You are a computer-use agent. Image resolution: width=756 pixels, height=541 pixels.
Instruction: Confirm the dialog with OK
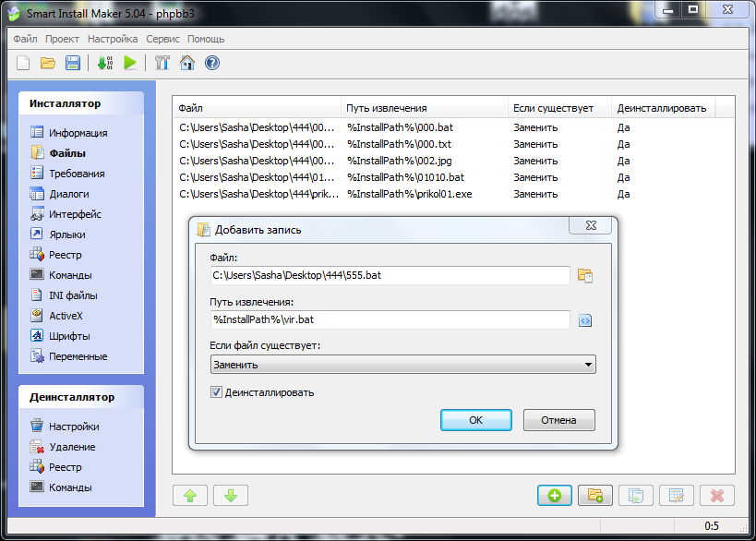[476, 420]
